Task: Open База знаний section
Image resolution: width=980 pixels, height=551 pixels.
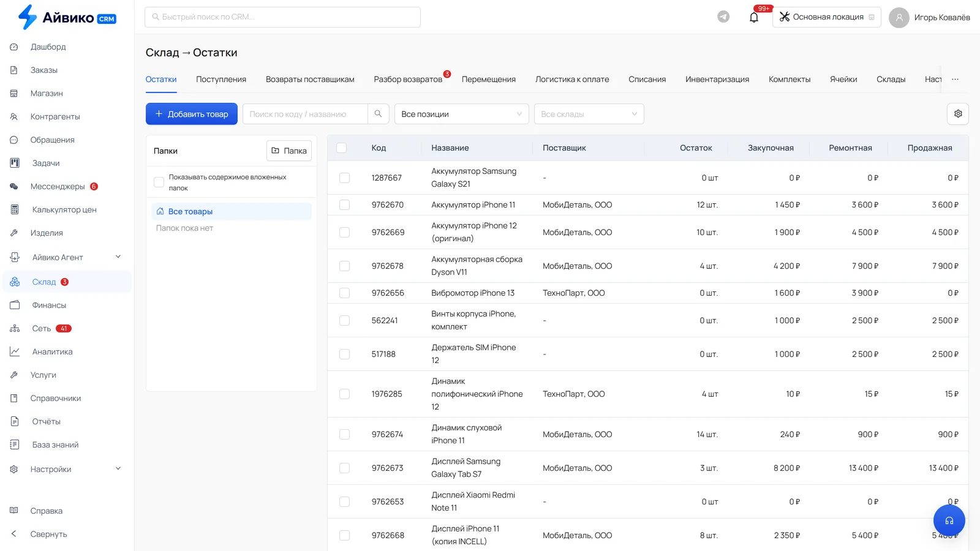Action: pyautogui.click(x=55, y=444)
